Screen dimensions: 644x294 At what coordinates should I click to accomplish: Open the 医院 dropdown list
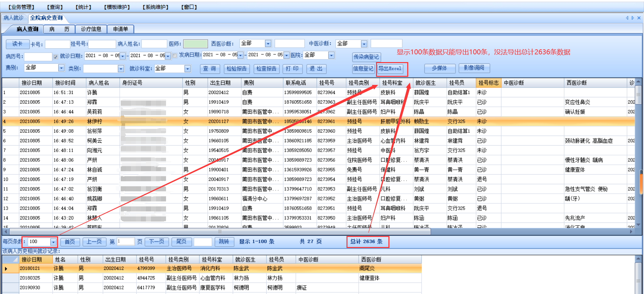(331, 55)
